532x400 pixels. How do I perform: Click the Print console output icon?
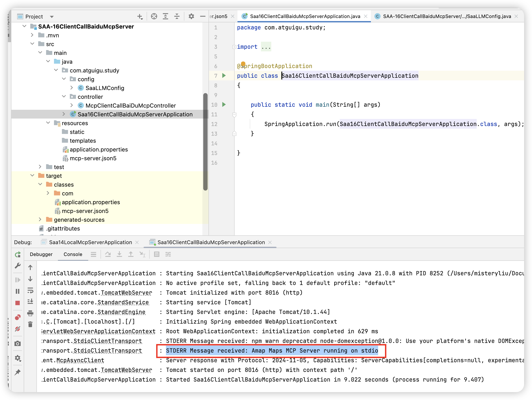click(30, 313)
